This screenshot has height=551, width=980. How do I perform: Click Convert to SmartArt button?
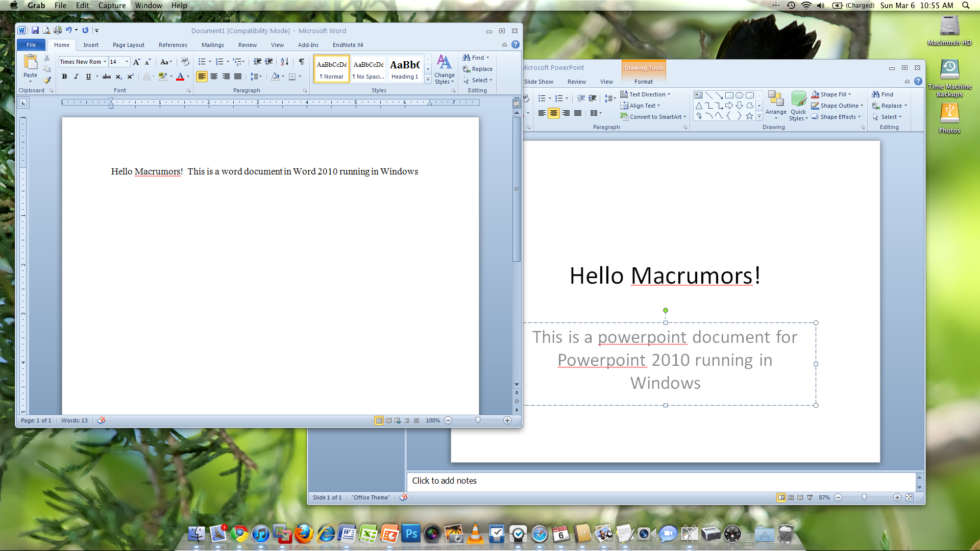(654, 117)
